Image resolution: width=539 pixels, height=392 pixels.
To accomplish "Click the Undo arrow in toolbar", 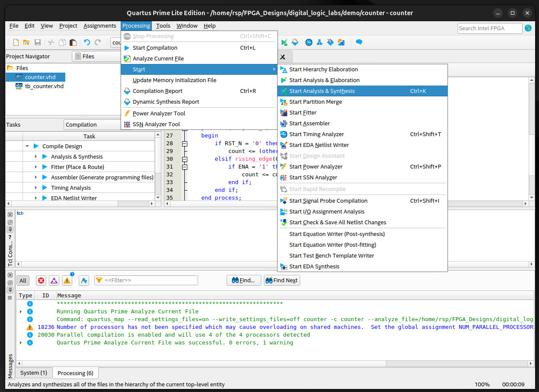I will point(87,42).
